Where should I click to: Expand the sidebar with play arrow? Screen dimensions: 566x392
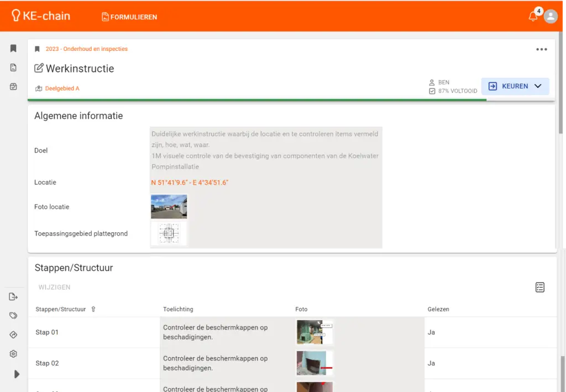pos(17,374)
